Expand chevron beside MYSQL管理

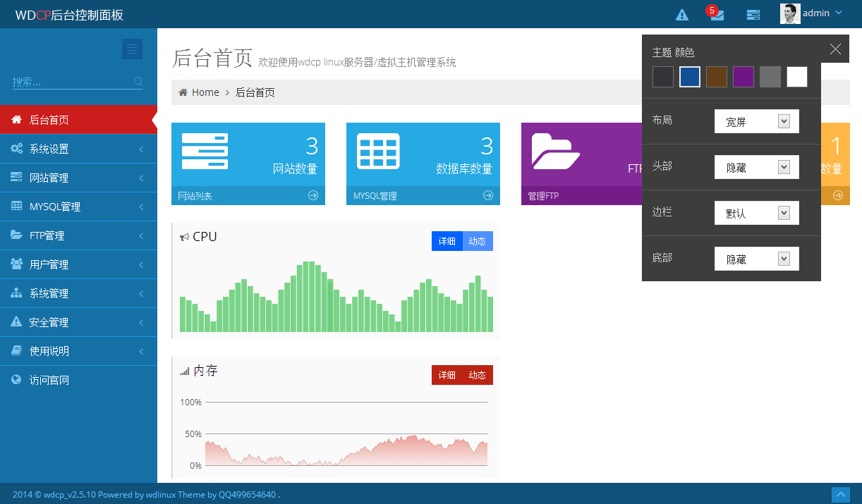pos(141,207)
